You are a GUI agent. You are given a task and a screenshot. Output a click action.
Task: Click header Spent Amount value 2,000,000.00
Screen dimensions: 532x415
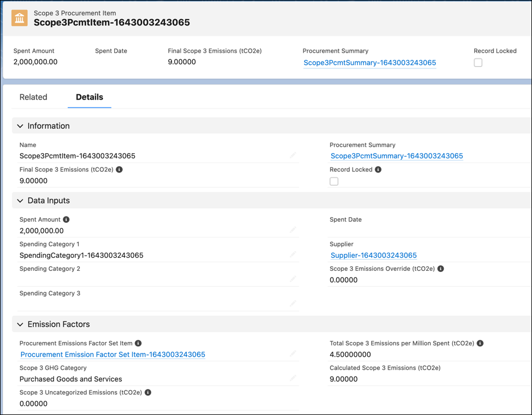(x=35, y=62)
